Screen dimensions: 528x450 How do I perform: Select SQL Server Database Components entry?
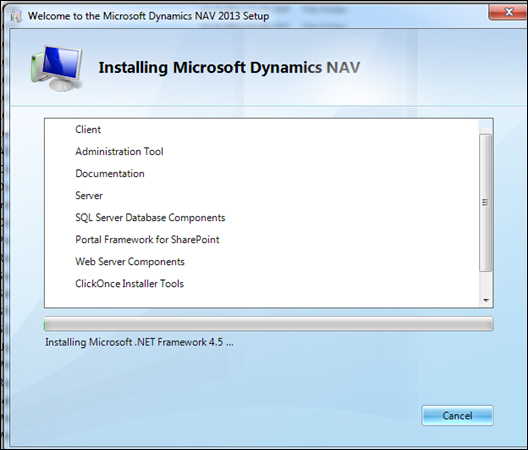point(150,218)
